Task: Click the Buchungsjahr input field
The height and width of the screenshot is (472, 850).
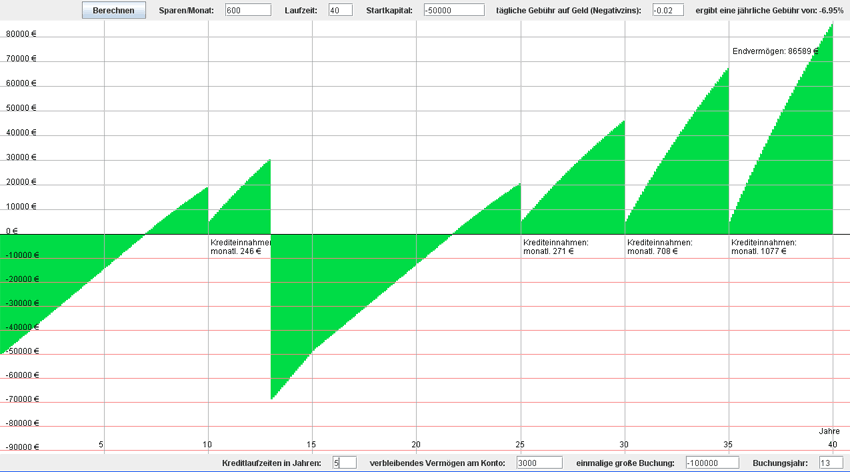Action: [831, 463]
